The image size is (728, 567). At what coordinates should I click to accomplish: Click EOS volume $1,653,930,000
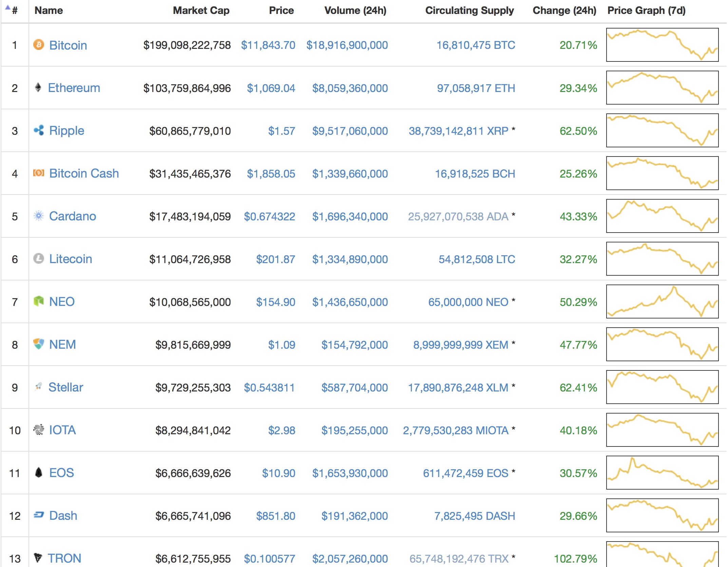(350, 473)
